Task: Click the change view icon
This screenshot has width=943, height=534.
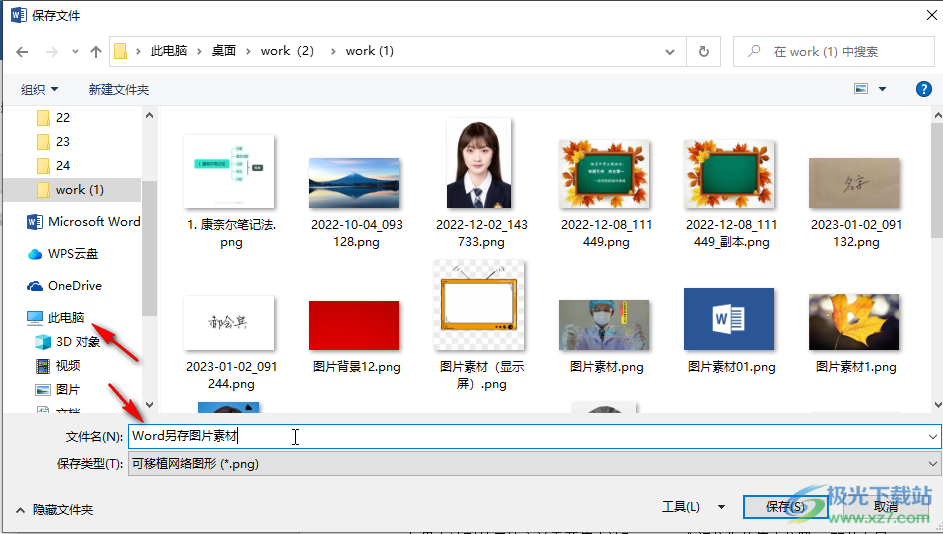Action: pos(861,89)
